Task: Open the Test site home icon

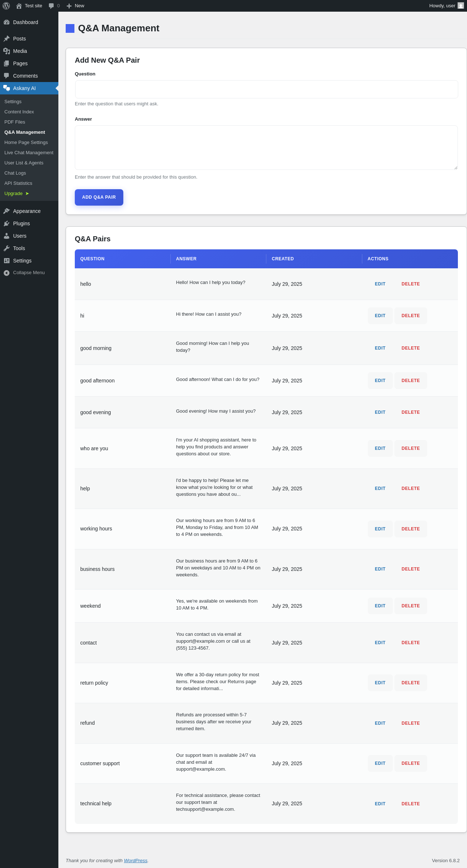Action: (19, 6)
